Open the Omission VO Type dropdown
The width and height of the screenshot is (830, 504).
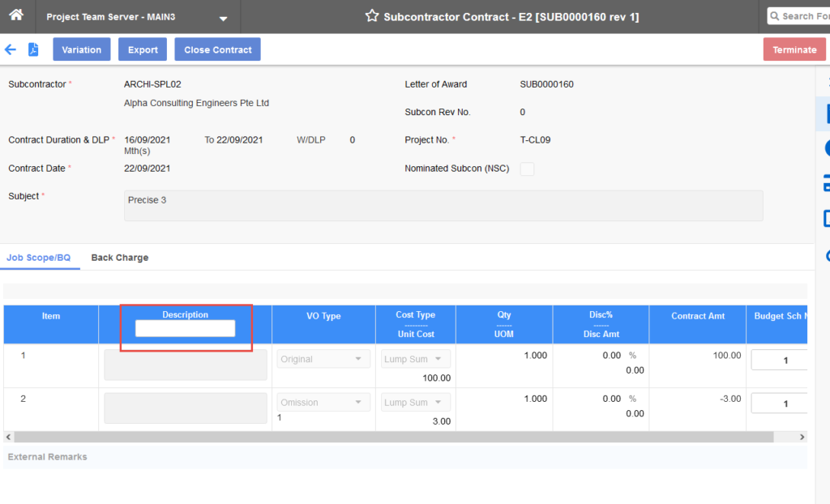[x=323, y=402]
